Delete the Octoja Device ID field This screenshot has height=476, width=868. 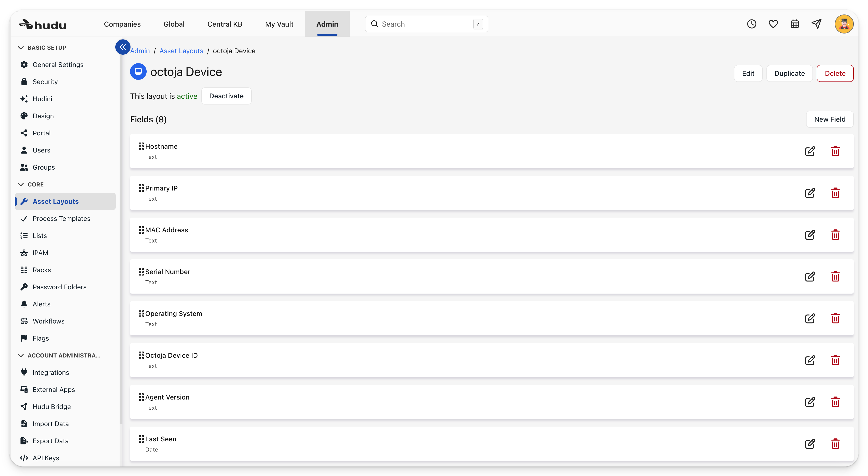click(x=835, y=360)
